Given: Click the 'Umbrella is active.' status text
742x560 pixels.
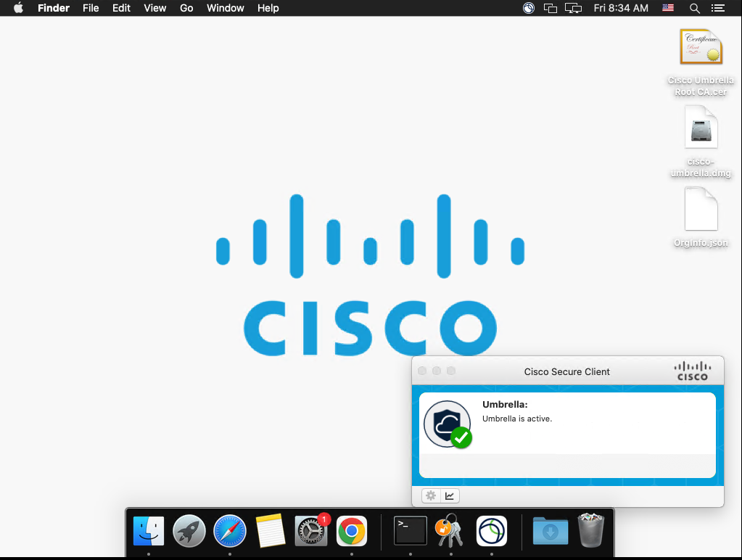Looking at the screenshot, I should tap(516, 419).
